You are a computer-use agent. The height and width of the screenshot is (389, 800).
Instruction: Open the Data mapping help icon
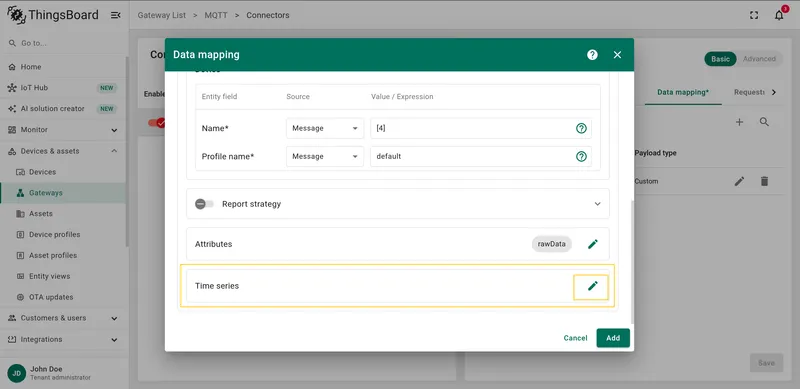pyautogui.click(x=592, y=55)
